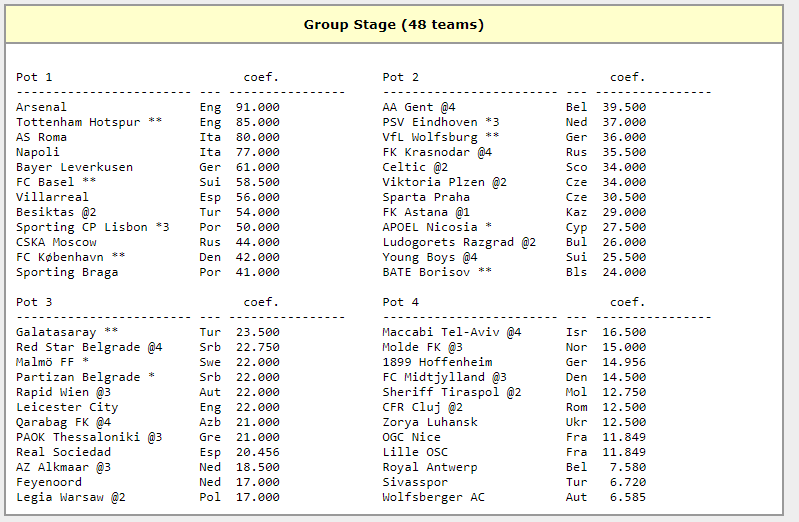The width and height of the screenshot is (799, 522).
Task: Click the team name Arsenal
Action: click(41, 107)
